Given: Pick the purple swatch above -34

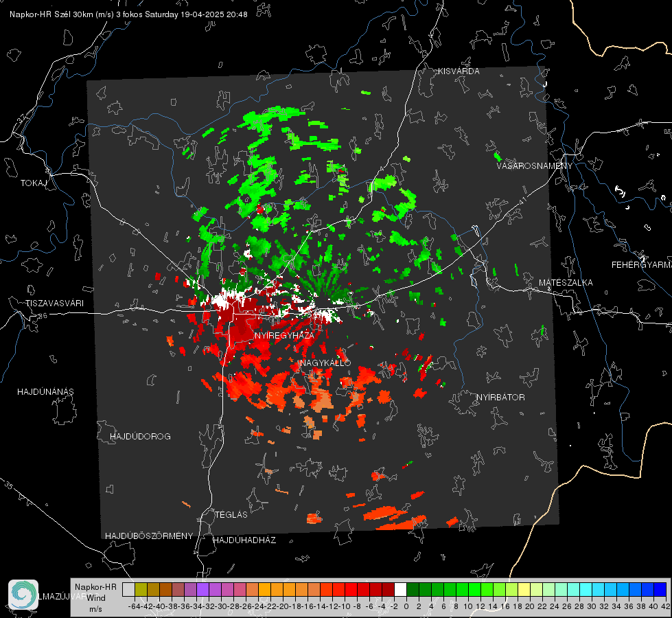Looking at the screenshot, I should (202, 589).
